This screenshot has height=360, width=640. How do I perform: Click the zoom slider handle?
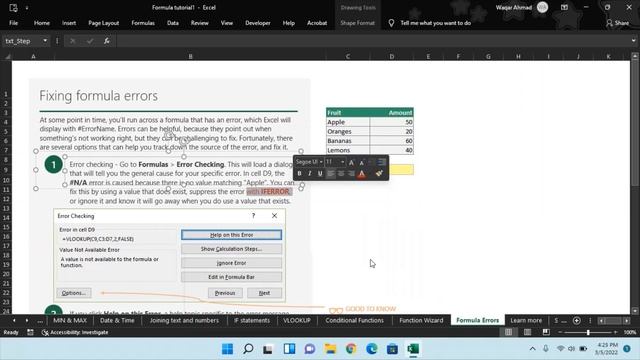point(588,332)
